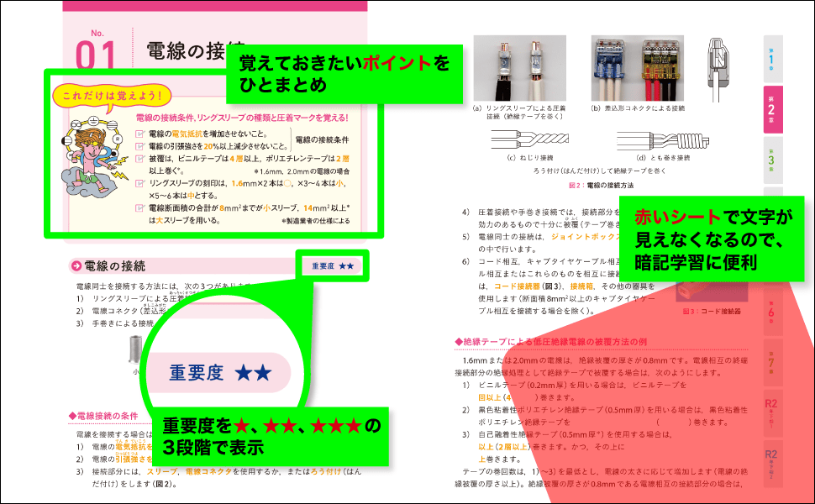Click the これだけは覚えよう！ speech bubble

[x=113, y=97]
